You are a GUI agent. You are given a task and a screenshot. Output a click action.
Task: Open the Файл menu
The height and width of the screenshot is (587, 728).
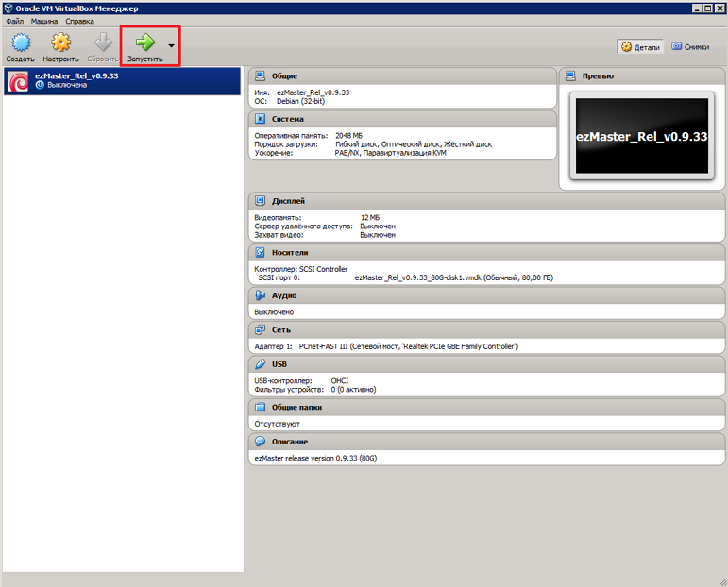(x=15, y=22)
